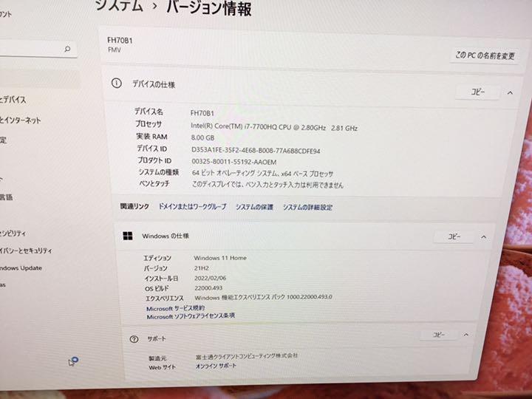Collapse the デバイスの仕様 section chevron
This screenshot has width=532, height=399.
click(x=510, y=92)
